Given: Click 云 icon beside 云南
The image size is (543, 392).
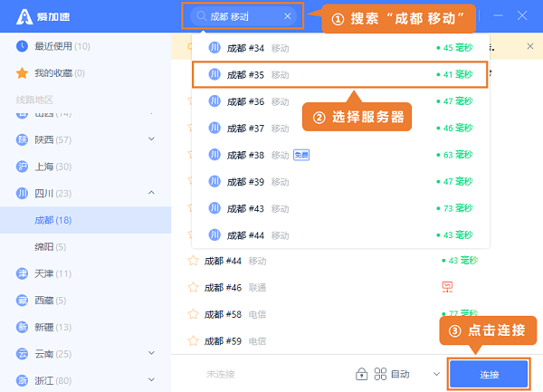Looking at the screenshot, I should click(22, 354).
